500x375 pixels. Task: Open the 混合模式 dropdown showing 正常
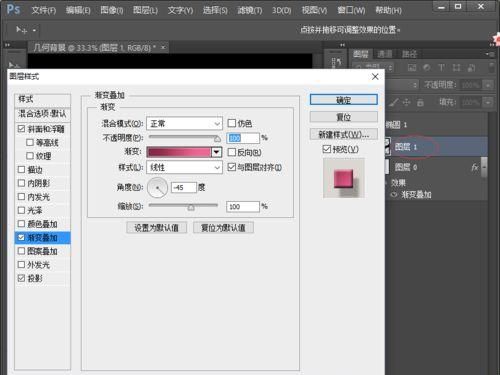point(184,124)
